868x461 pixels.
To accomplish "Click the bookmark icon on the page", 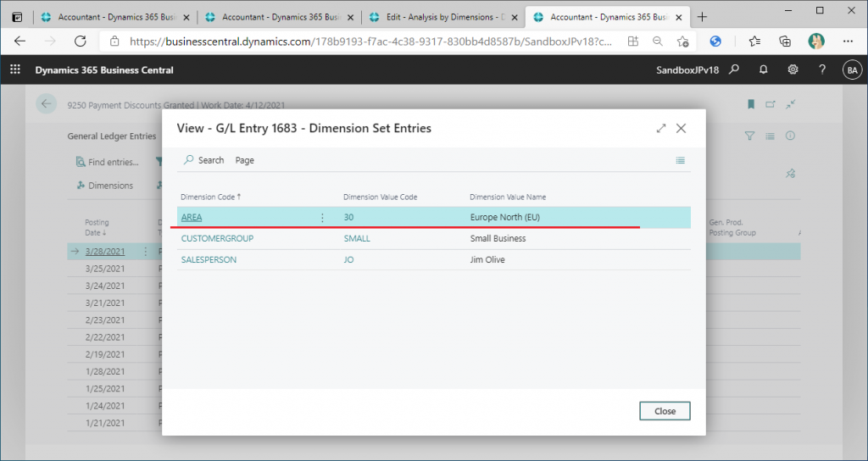I will coord(751,104).
